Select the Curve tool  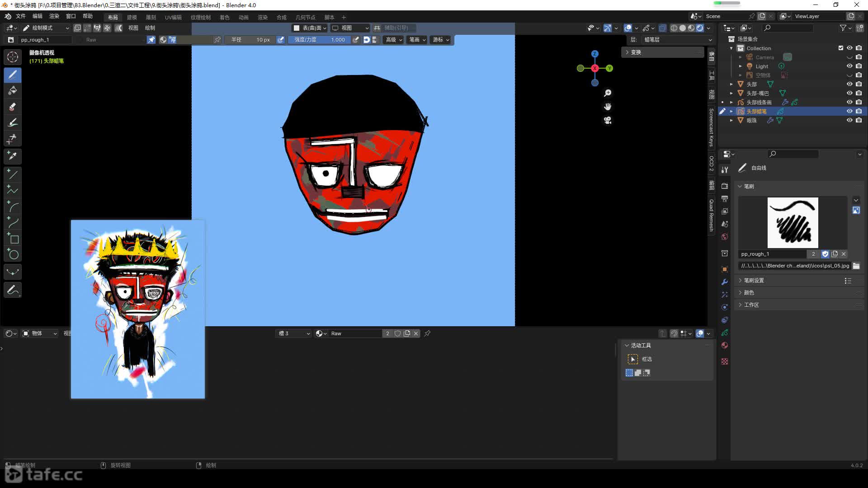13,222
